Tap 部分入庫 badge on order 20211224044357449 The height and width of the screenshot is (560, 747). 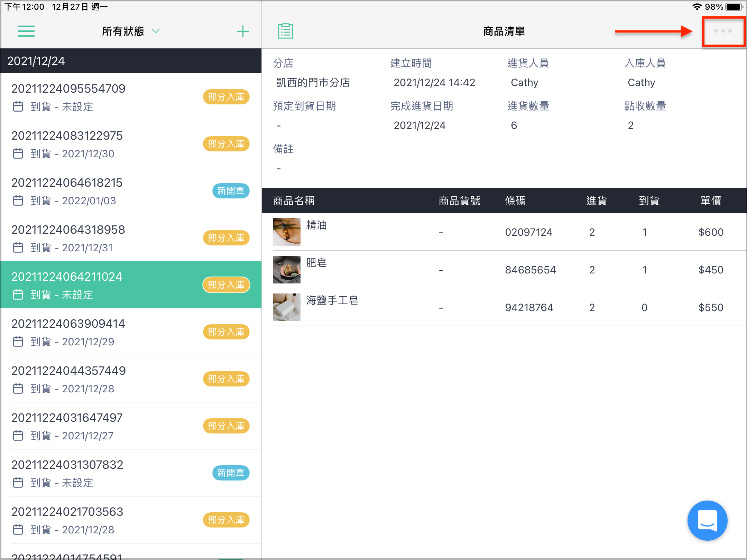[226, 379]
